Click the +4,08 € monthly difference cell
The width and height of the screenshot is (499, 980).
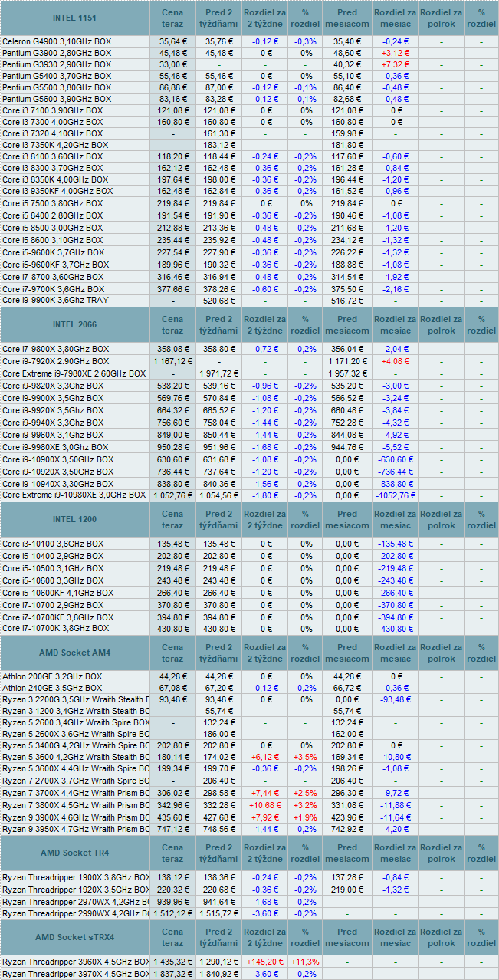[x=396, y=361]
